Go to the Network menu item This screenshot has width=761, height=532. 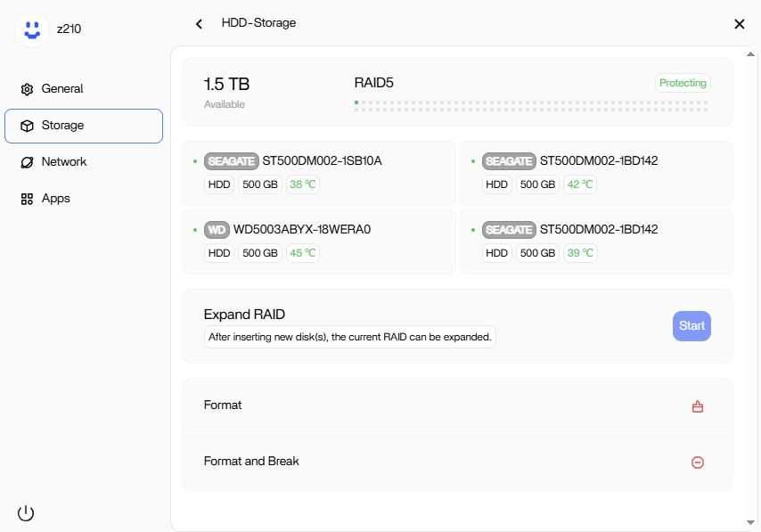tap(64, 162)
